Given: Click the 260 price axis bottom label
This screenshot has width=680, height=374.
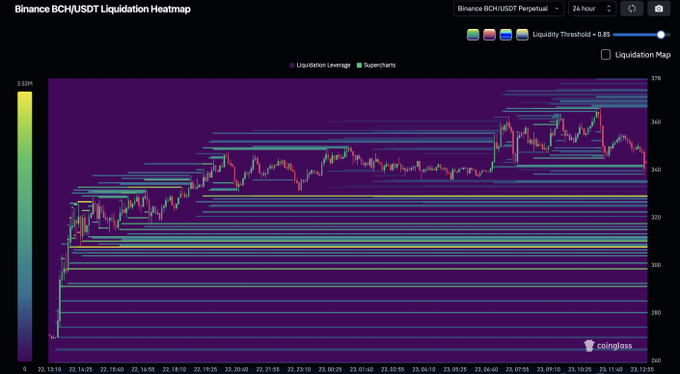Looking at the screenshot, I should point(655,361).
